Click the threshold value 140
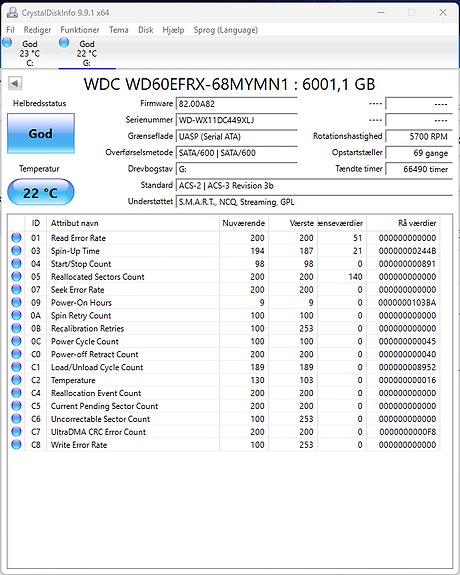The width and height of the screenshot is (460, 575). tap(355, 276)
